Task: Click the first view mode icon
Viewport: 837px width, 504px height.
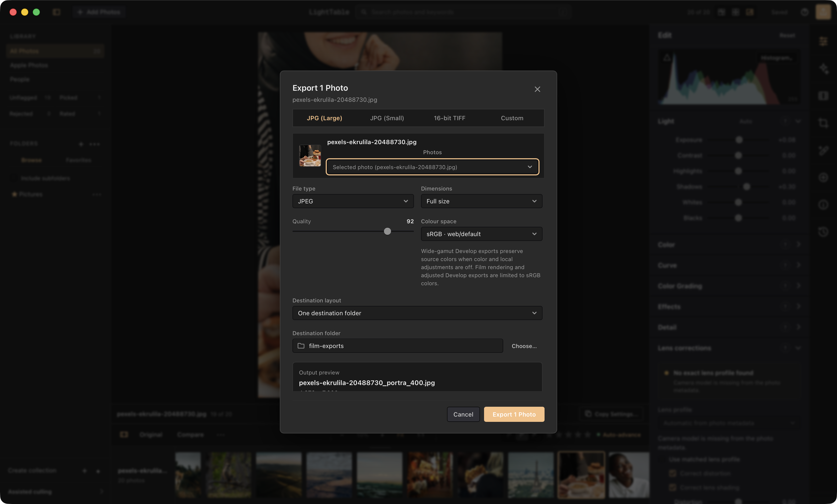Action: pyautogui.click(x=721, y=12)
